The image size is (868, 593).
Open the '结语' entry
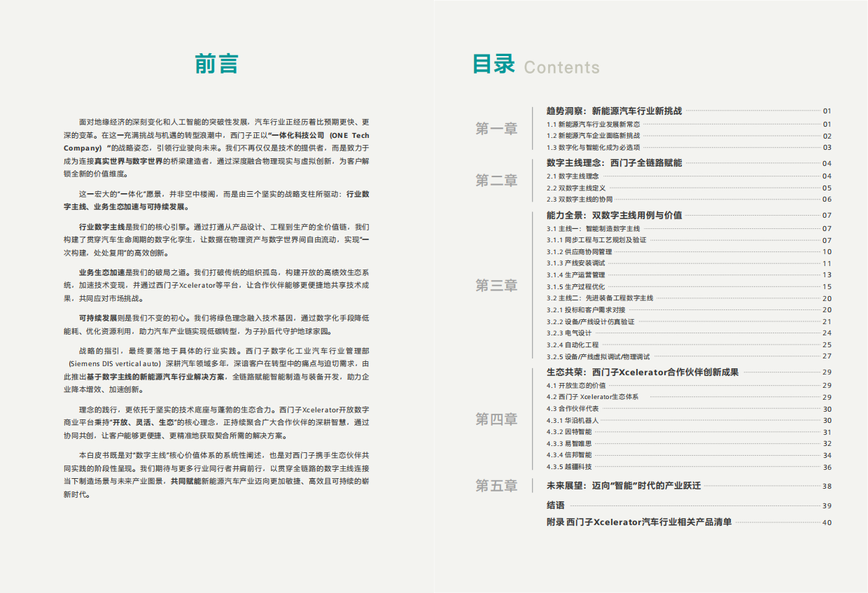click(x=556, y=505)
